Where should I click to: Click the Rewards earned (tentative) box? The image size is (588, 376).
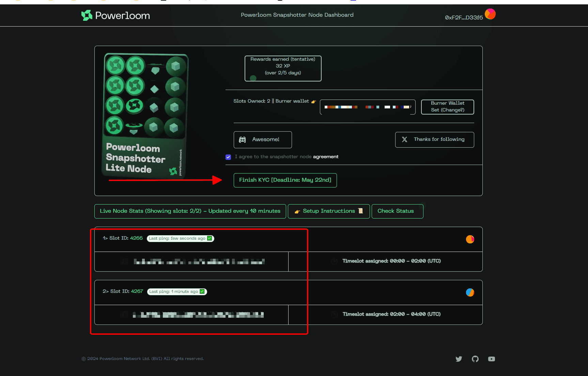pyautogui.click(x=283, y=69)
